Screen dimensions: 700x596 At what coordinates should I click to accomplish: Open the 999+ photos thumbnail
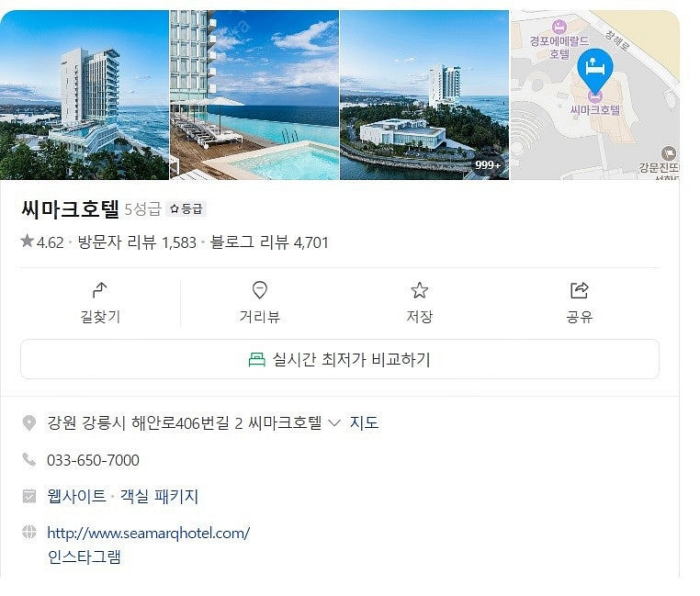424,96
